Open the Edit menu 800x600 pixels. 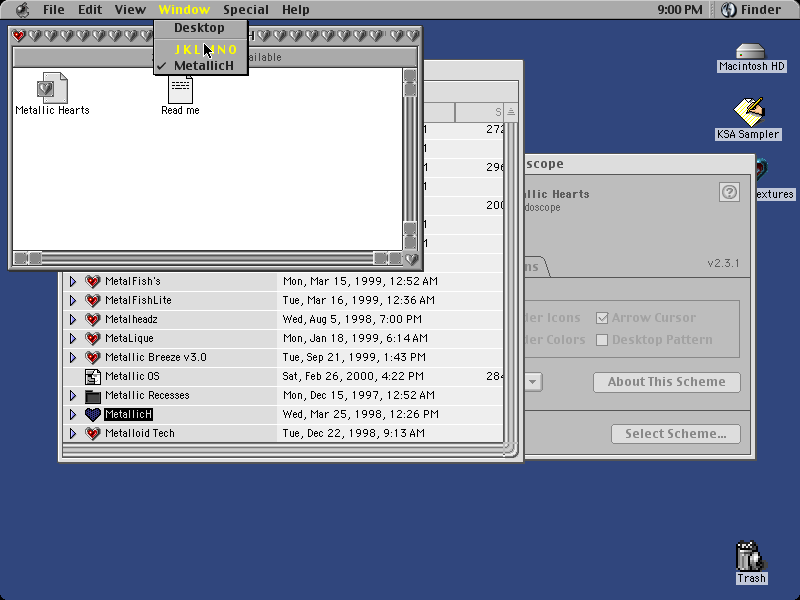[90, 10]
